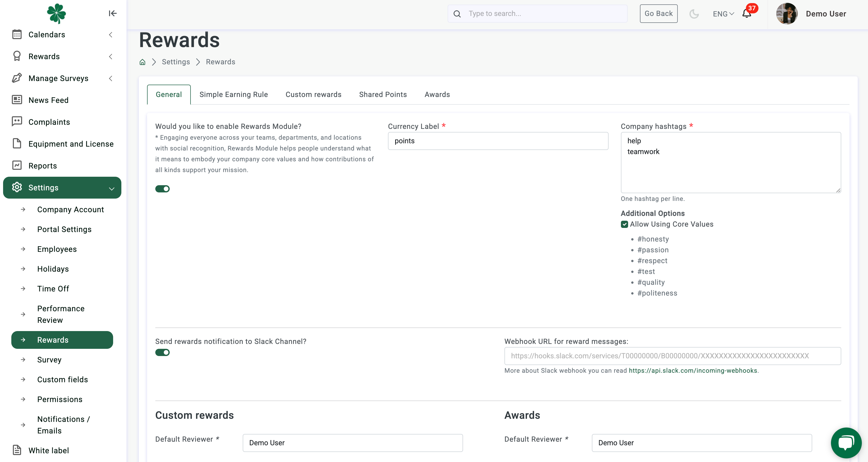
Task: Expand the Manage Surveys chevron
Action: [111, 78]
